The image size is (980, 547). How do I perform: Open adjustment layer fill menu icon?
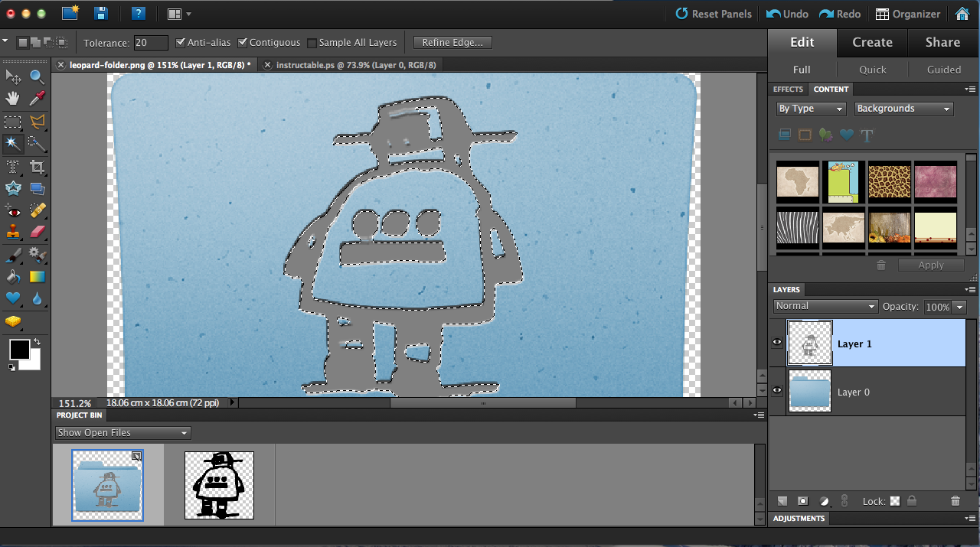[x=824, y=501]
